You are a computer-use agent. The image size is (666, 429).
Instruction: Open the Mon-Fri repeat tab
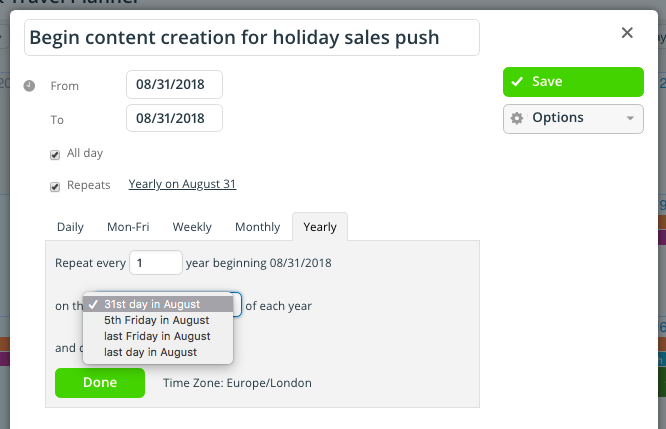click(x=128, y=227)
